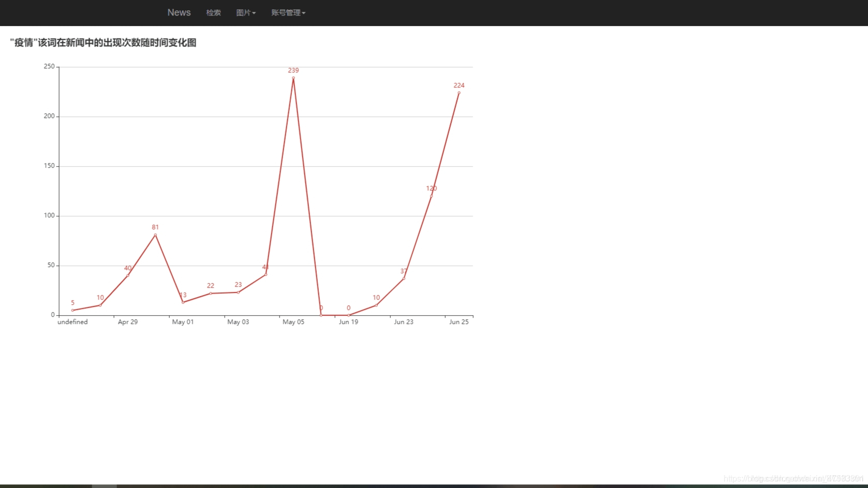Click the x-axis label May 03
Viewport: 868px width, 488px height.
238,322
